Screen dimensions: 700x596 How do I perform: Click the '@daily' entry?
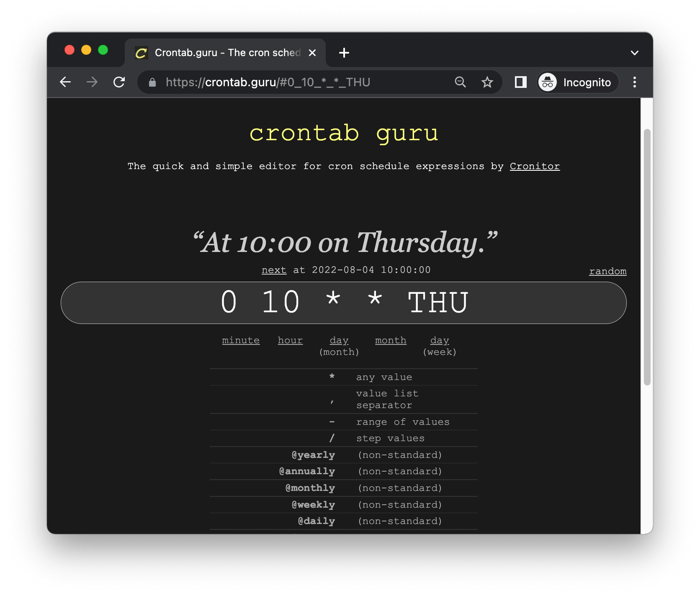tap(317, 521)
